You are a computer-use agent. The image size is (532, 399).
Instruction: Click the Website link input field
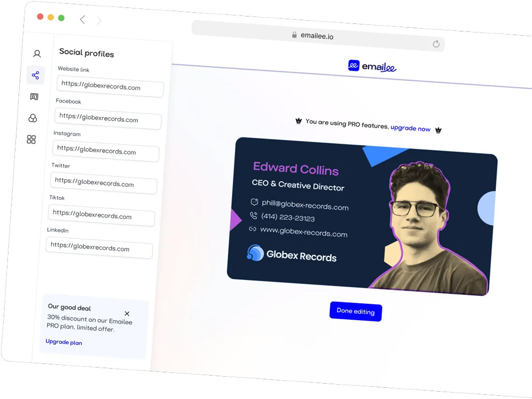110,86
